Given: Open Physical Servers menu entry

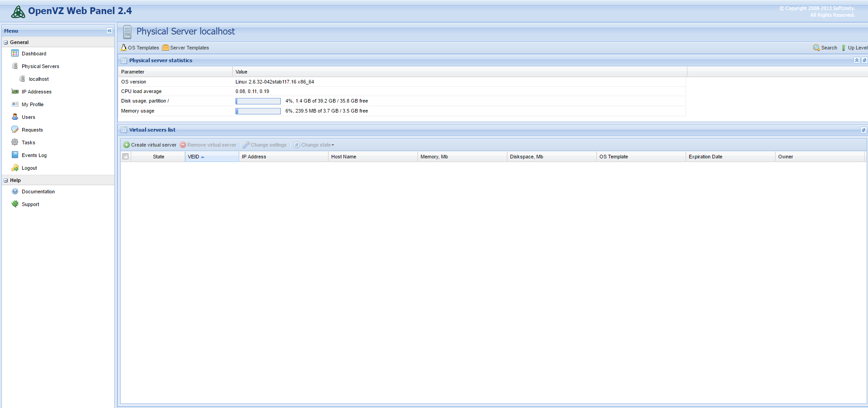Looking at the screenshot, I should point(40,66).
